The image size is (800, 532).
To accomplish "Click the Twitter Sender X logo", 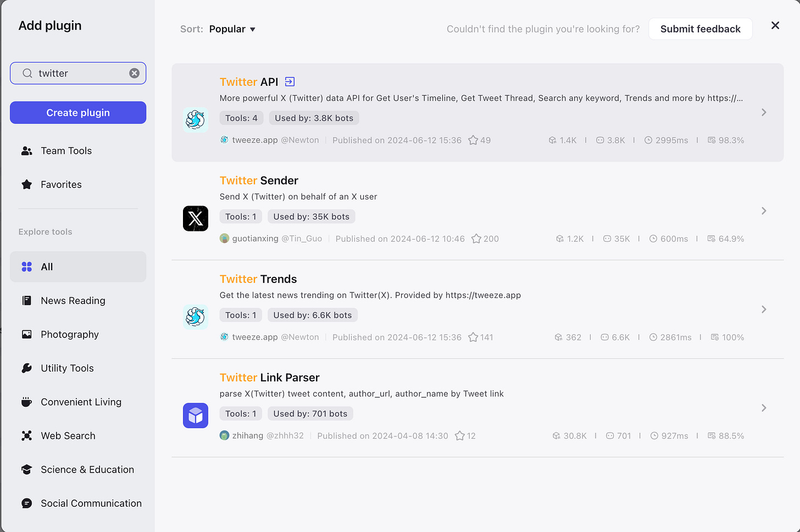I will [x=196, y=218].
